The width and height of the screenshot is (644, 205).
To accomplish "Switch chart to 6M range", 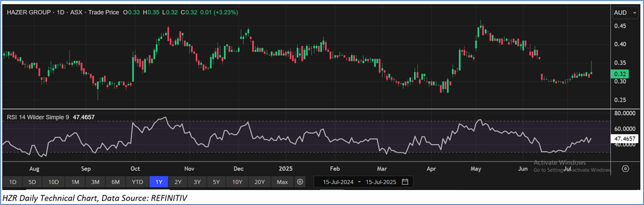I will pyautogui.click(x=116, y=182).
